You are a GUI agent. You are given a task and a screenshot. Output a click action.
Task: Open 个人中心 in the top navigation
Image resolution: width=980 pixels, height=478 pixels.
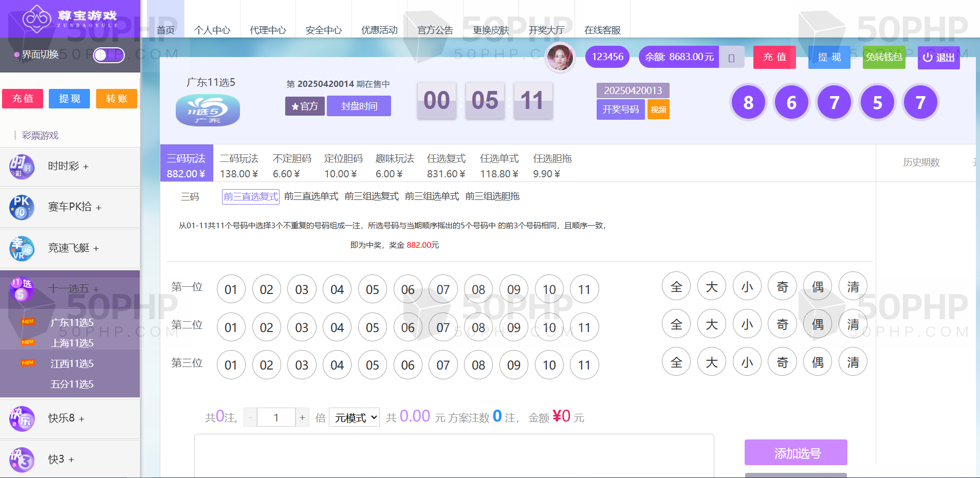click(x=212, y=30)
